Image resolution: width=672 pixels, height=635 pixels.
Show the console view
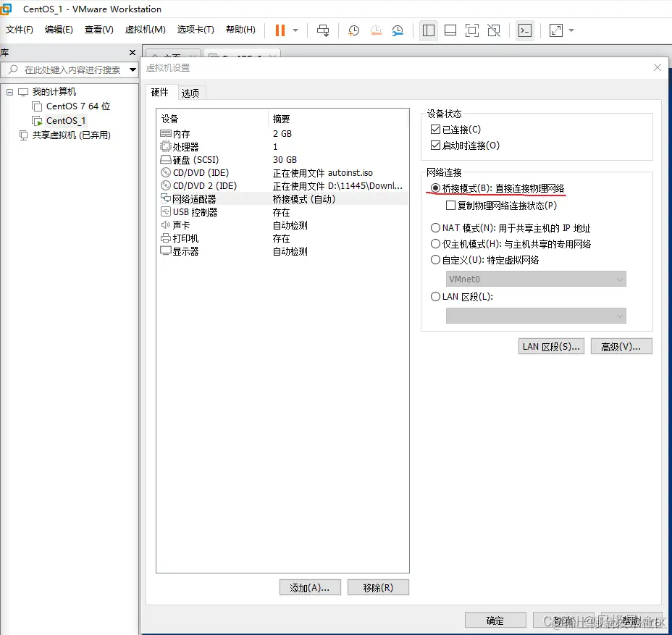[x=450, y=30]
